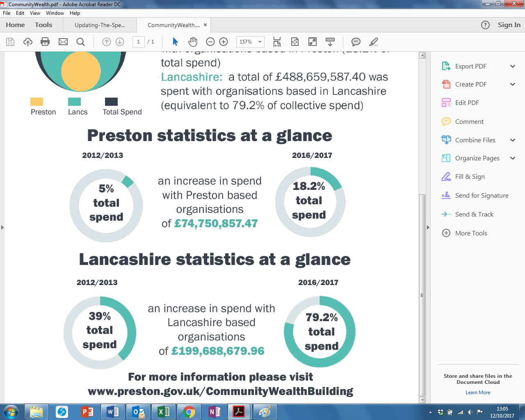Collapse the right tools pane arrow
This screenshot has height=420, width=525.
(428, 227)
